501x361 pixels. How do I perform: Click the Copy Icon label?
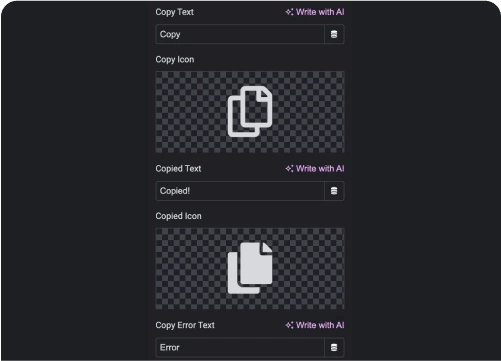pos(175,60)
